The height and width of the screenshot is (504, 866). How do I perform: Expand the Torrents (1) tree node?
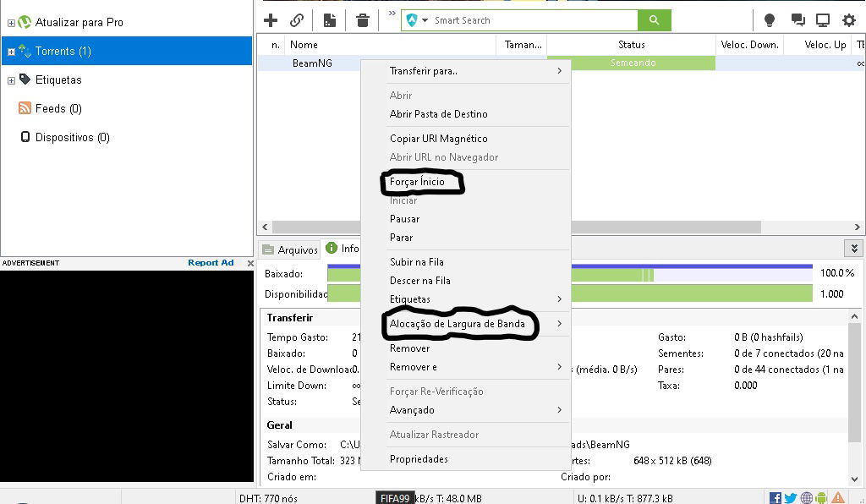tap(11, 52)
